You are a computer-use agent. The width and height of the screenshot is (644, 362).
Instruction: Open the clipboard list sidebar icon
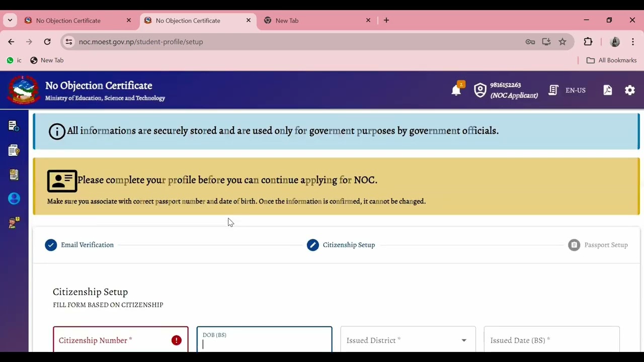point(14,174)
